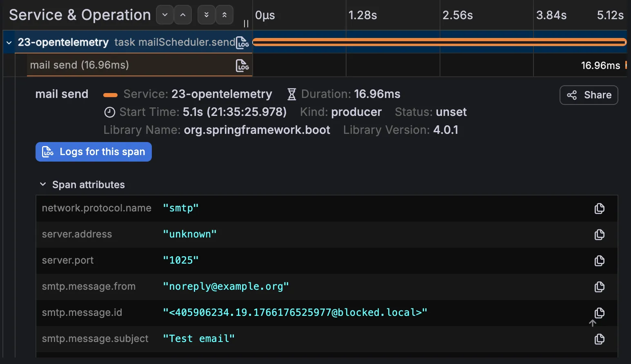
Task: Copy the network.protocol.name "smtp" value
Action: 599,209
